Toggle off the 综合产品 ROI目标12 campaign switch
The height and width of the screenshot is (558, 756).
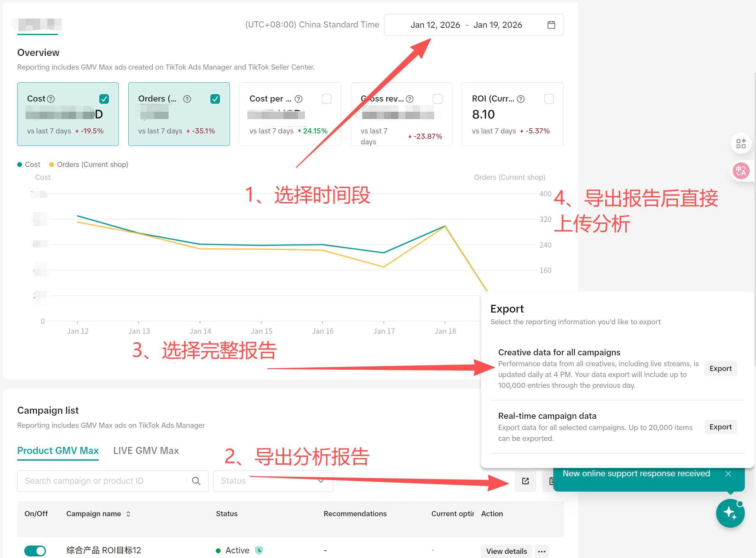(35, 550)
